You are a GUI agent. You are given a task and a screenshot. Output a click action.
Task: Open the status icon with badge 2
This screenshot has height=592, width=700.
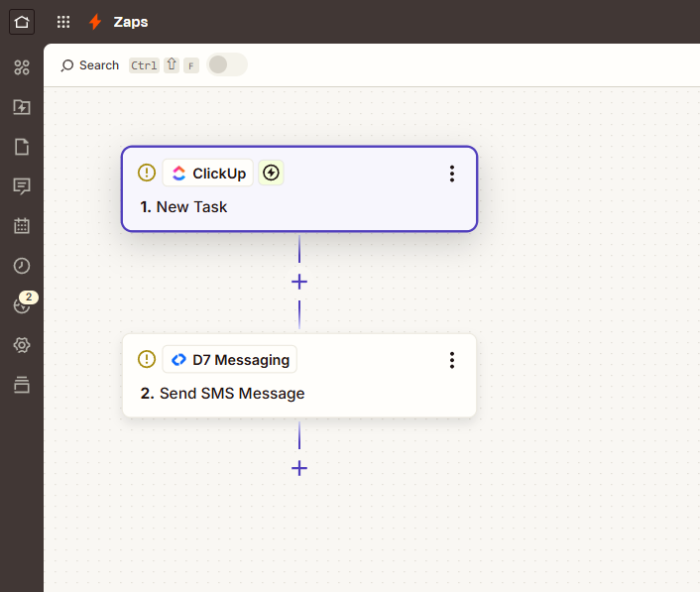pyautogui.click(x=22, y=305)
